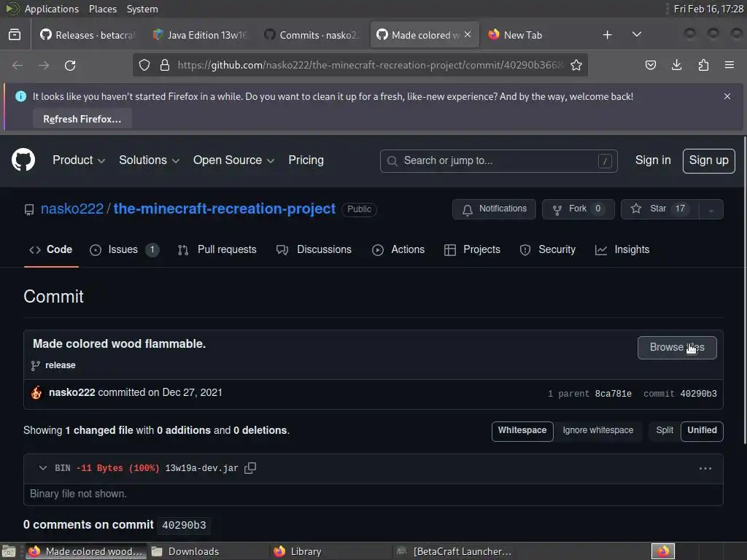This screenshot has width=747, height=560.
Task: Go to the Actions tab
Action: click(398, 250)
